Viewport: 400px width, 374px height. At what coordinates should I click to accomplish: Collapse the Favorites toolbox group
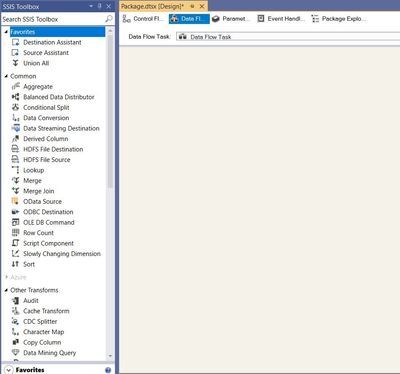point(6,32)
